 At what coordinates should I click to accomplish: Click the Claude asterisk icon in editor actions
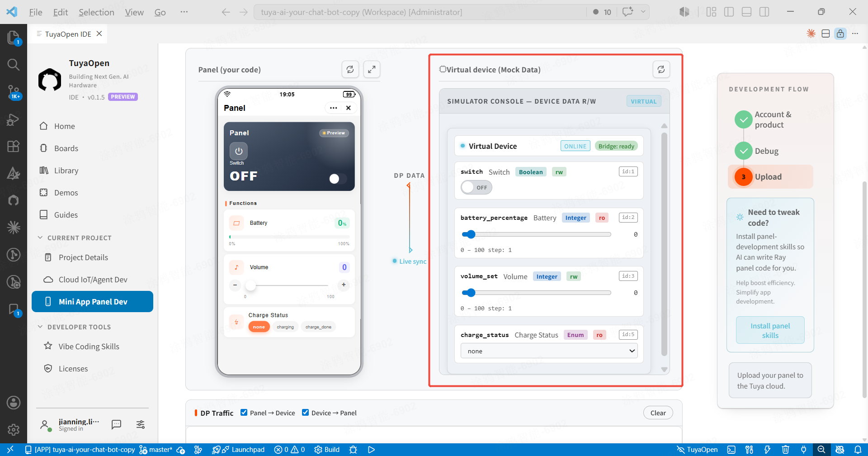coord(811,33)
